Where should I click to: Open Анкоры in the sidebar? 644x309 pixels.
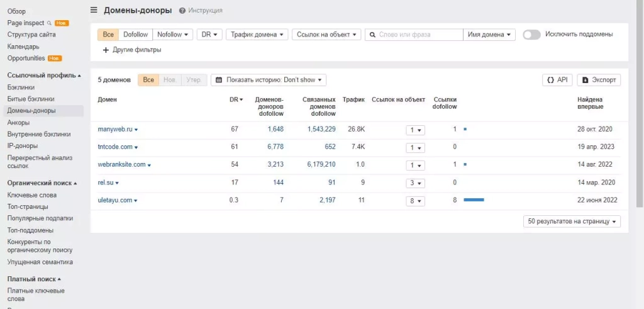tap(18, 123)
